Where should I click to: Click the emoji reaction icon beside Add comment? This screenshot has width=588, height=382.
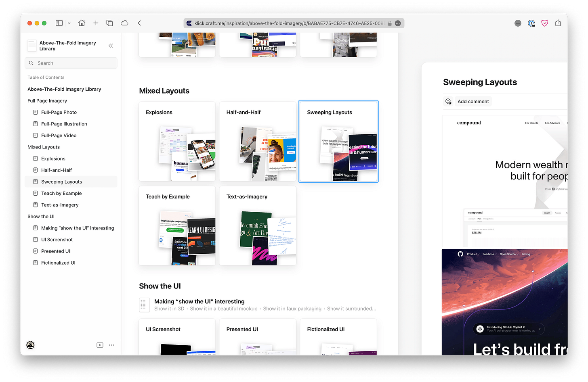(448, 101)
